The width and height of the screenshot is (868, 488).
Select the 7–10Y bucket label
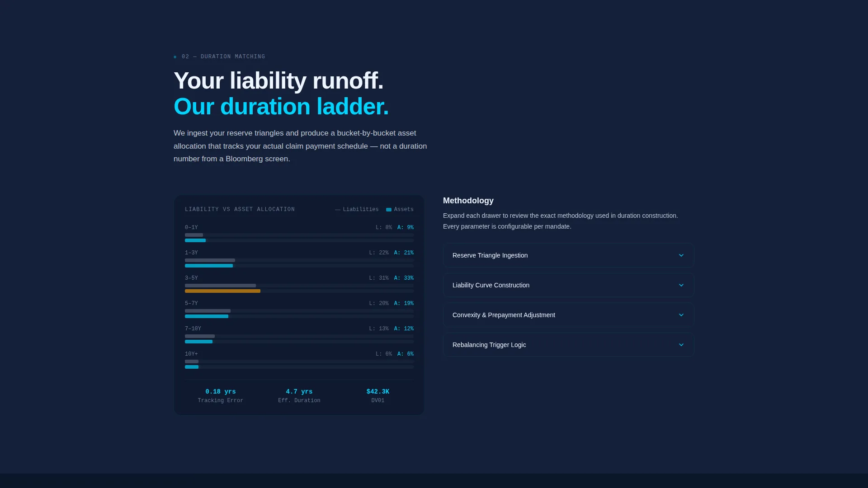pyautogui.click(x=193, y=329)
